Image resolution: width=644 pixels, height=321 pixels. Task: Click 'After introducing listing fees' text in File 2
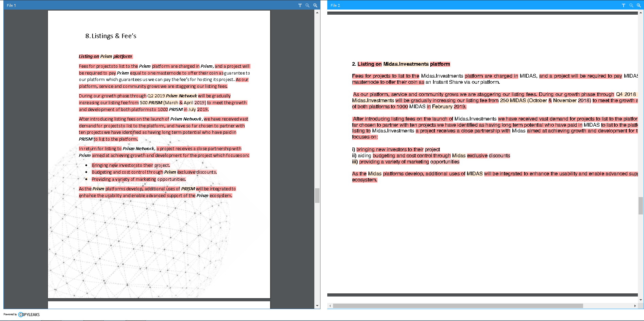point(384,119)
